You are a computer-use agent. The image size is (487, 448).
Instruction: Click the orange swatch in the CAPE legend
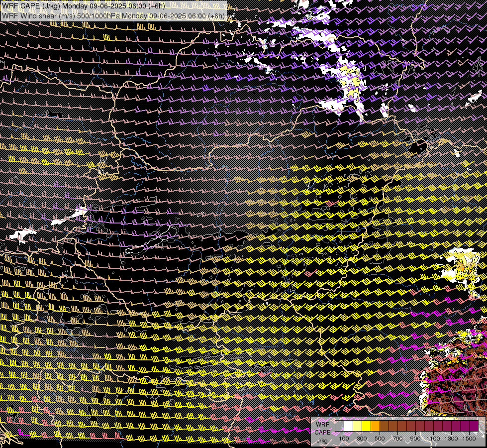click(376, 426)
